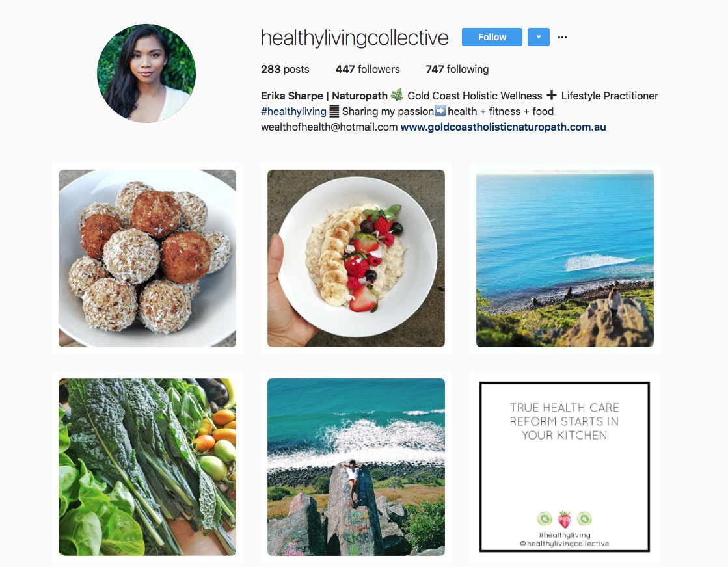Click the right arrow emoji in bio
This screenshot has height=567, width=728.
coord(440,111)
